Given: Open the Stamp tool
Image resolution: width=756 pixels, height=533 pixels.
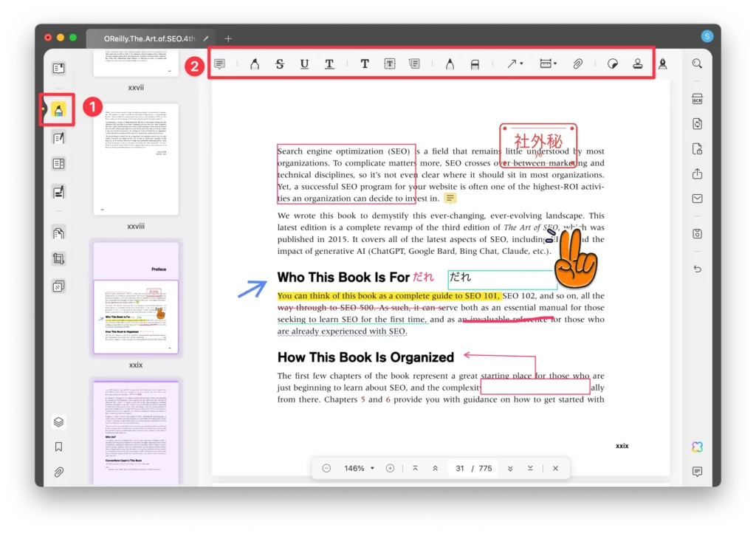Looking at the screenshot, I should click(637, 64).
